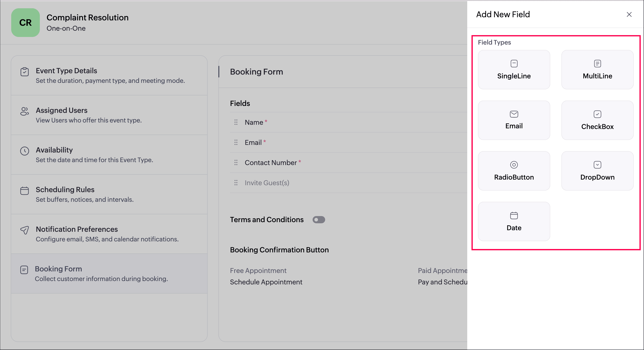Open Event Type Details section
The width and height of the screenshot is (644, 350).
point(109,75)
